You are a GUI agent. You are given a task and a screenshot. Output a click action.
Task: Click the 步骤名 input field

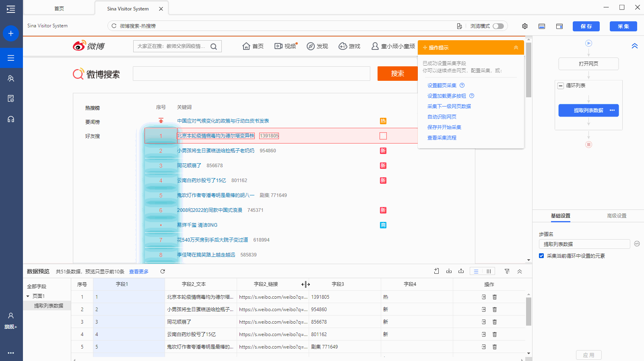click(x=584, y=244)
